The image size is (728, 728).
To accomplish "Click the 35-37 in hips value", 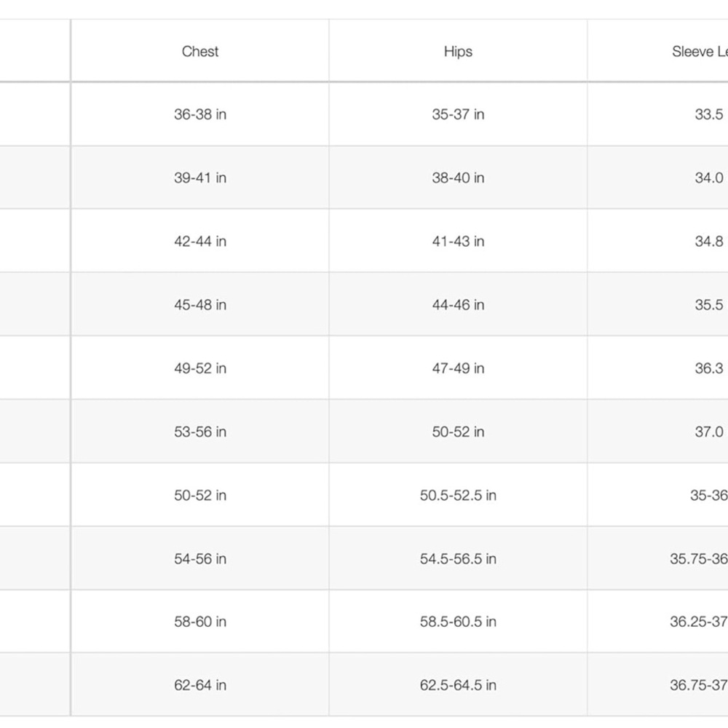I will point(458,114).
